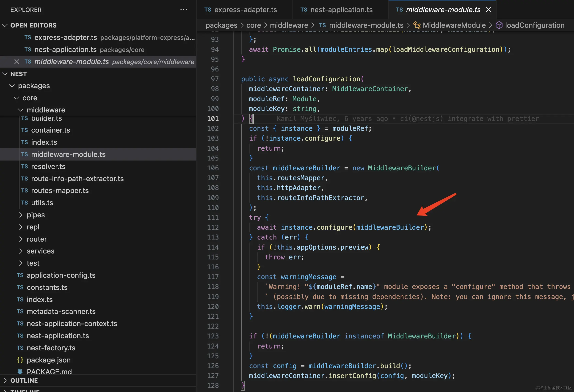Click git blame annotation on line 101
The image size is (574, 392).
pos(408,119)
